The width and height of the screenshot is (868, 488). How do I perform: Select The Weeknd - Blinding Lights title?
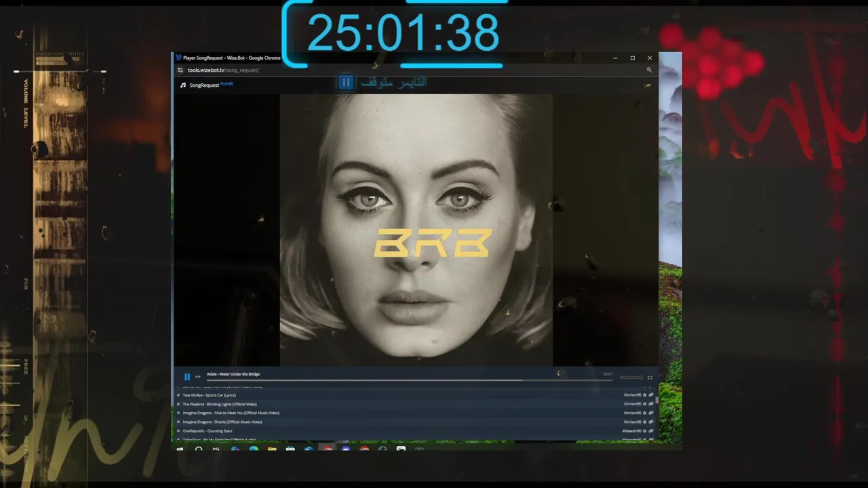(220, 404)
